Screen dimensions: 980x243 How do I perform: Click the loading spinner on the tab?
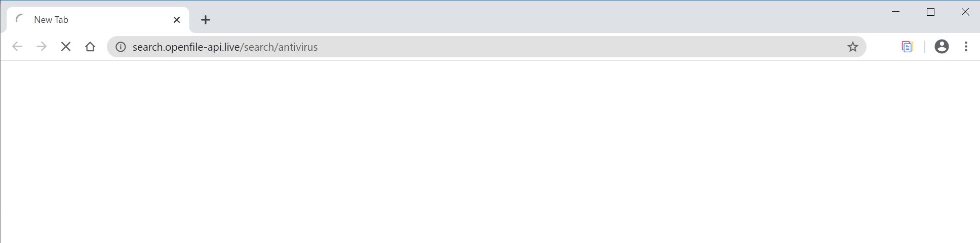20,20
